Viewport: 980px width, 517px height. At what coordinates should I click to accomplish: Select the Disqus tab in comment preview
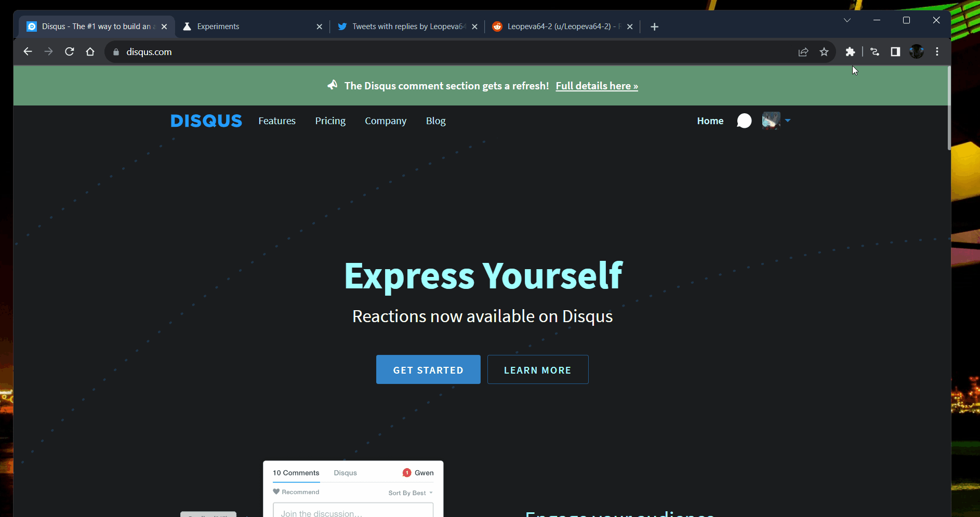coord(346,473)
